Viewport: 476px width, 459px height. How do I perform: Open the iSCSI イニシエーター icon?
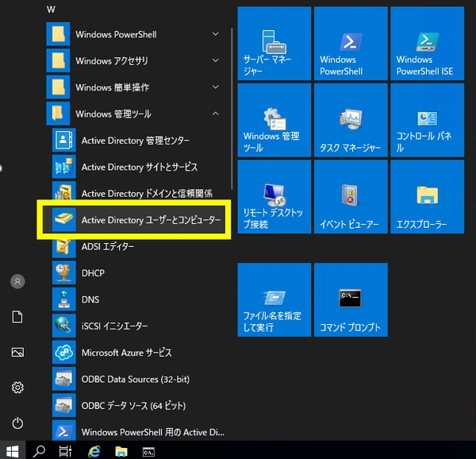[63, 326]
